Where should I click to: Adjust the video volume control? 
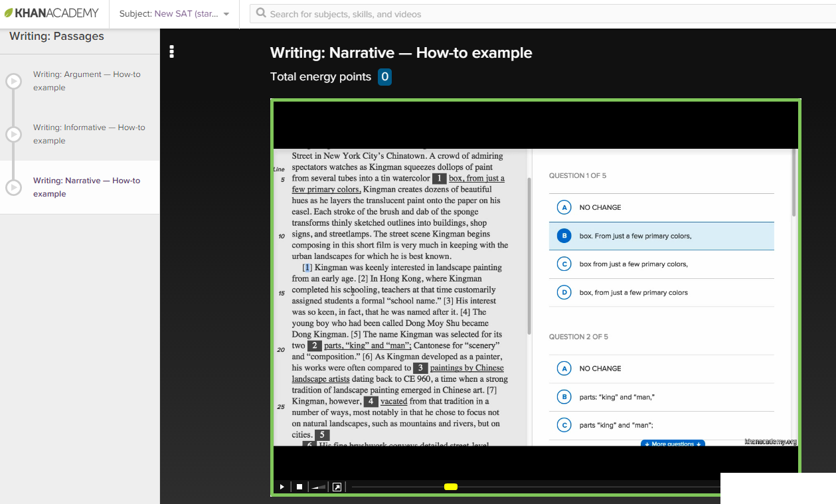point(319,487)
